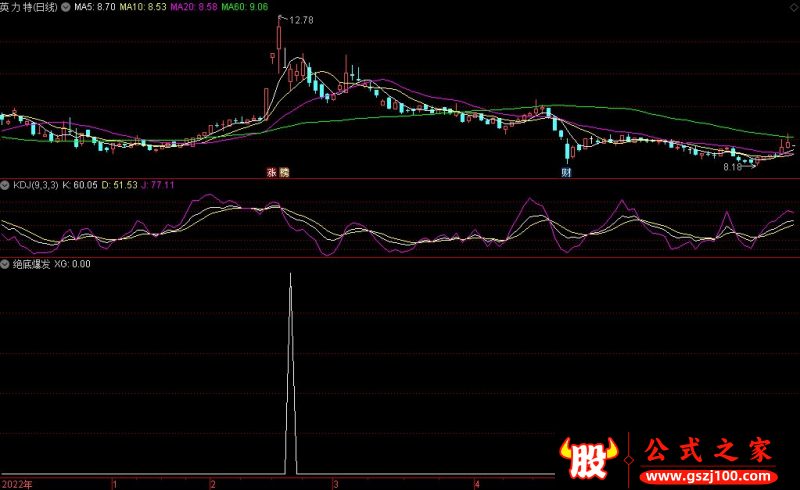Click month 3 on the time axis
The image size is (800, 490).
pyautogui.click(x=337, y=484)
